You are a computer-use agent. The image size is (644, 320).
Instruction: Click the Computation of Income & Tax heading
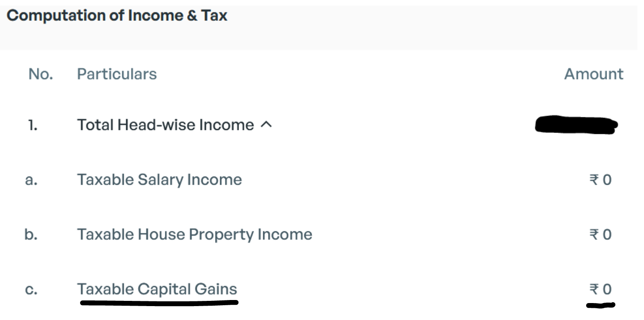117,16
